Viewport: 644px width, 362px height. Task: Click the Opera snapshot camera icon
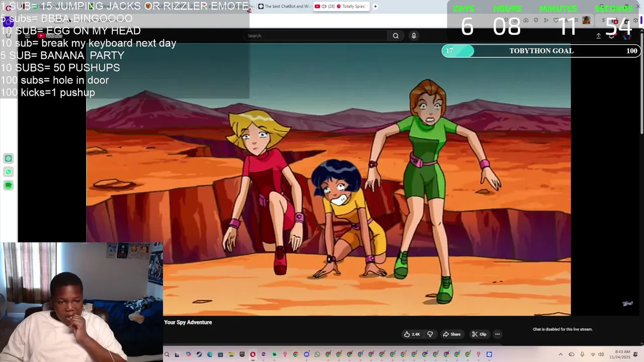[526, 20]
